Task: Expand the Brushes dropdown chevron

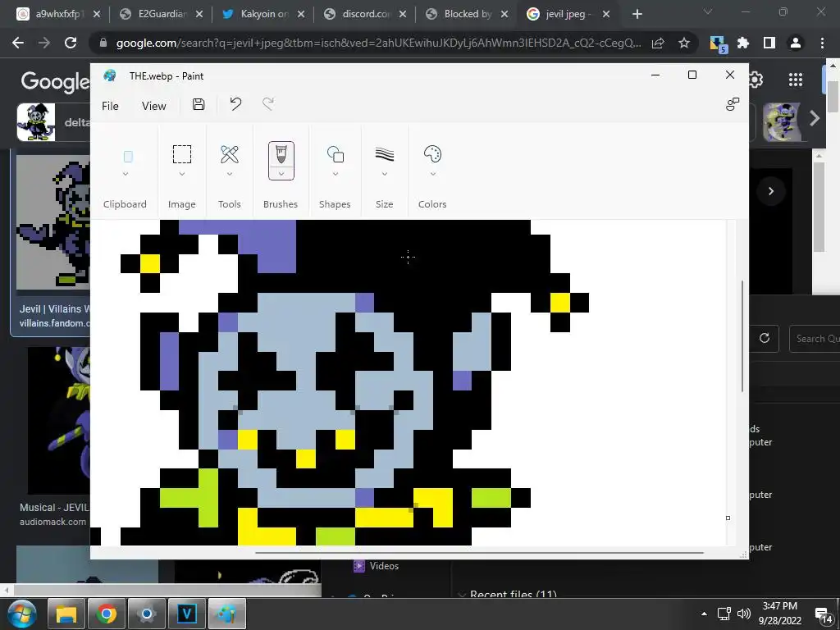Action: tap(281, 174)
